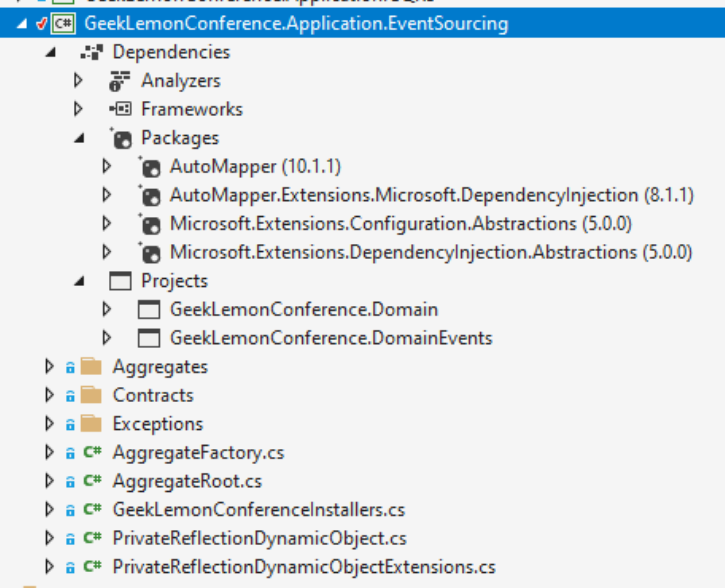Select the Exceptions folder name
This screenshot has width=725, height=588.
[x=158, y=424]
